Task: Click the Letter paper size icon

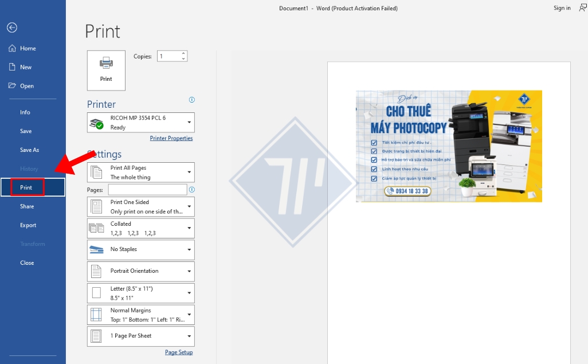Action: (x=96, y=293)
